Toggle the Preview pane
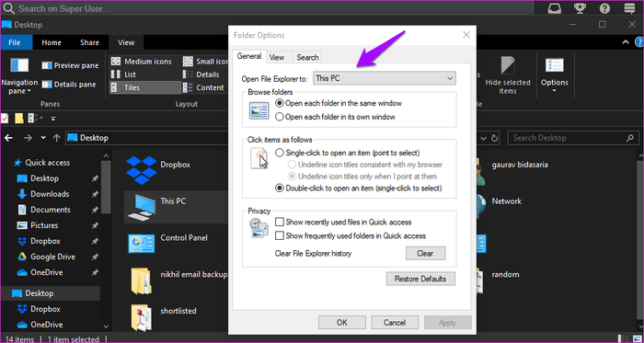Screen dimensions: 644x343 70,65
